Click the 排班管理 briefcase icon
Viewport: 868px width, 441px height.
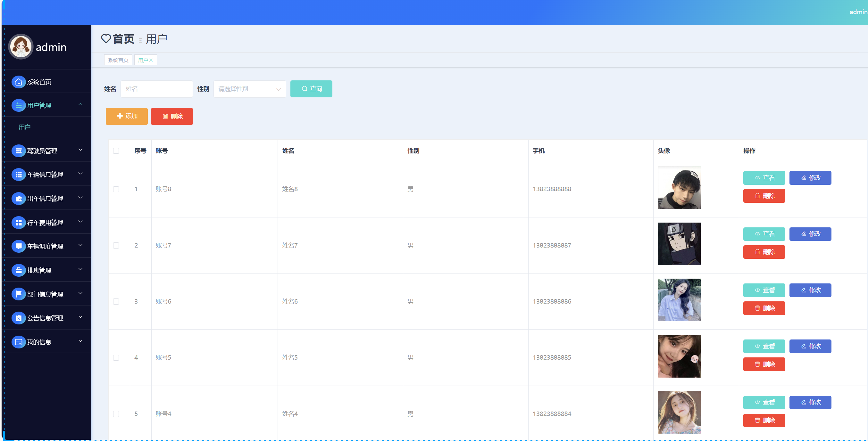(19, 270)
